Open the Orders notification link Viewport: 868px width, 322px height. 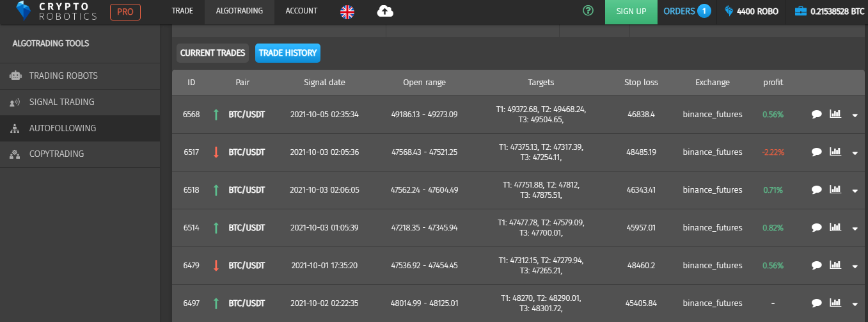(687, 11)
